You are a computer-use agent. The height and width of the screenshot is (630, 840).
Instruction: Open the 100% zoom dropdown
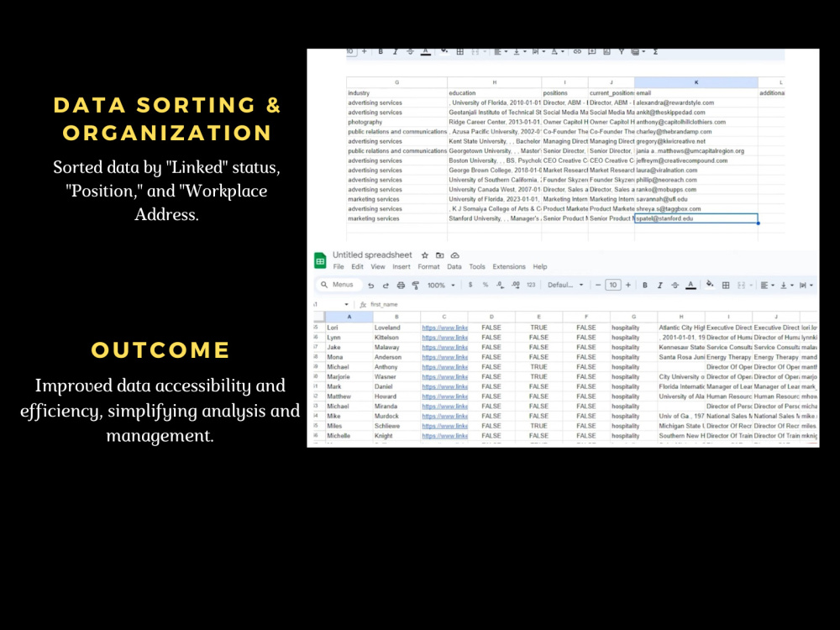click(x=441, y=286)
